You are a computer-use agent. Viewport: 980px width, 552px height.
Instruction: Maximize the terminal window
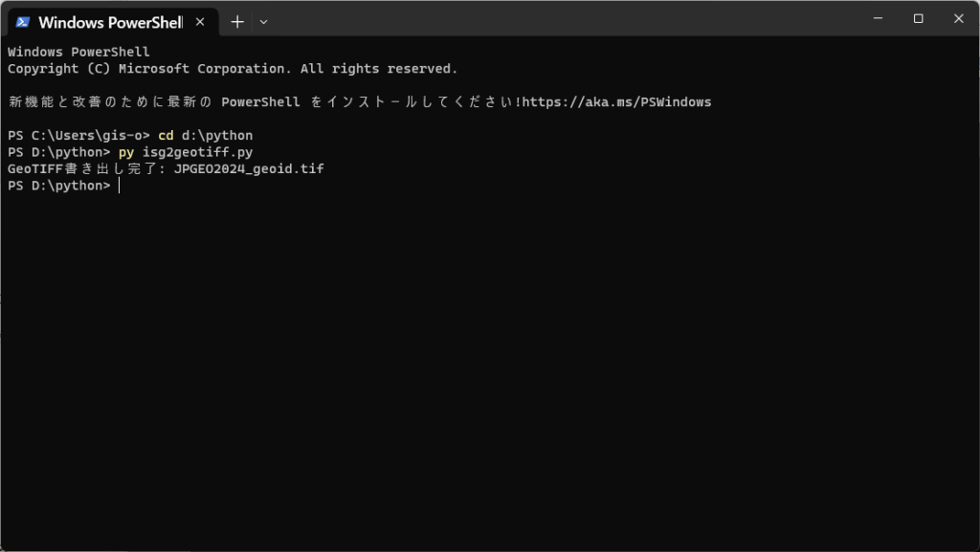click(918, 19)
